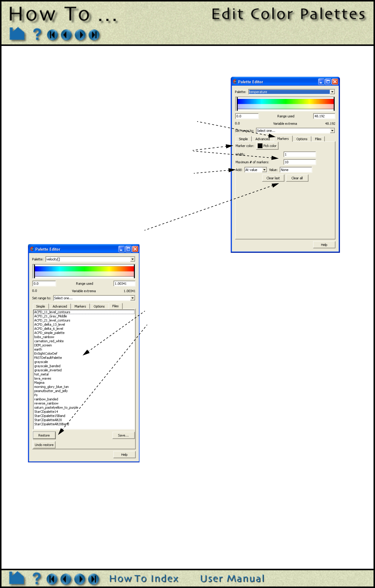Click the marker Width input field
Image resolution: width=375 pixels, height=588 pixels.
pyautogui.click(x=300, y=155)
